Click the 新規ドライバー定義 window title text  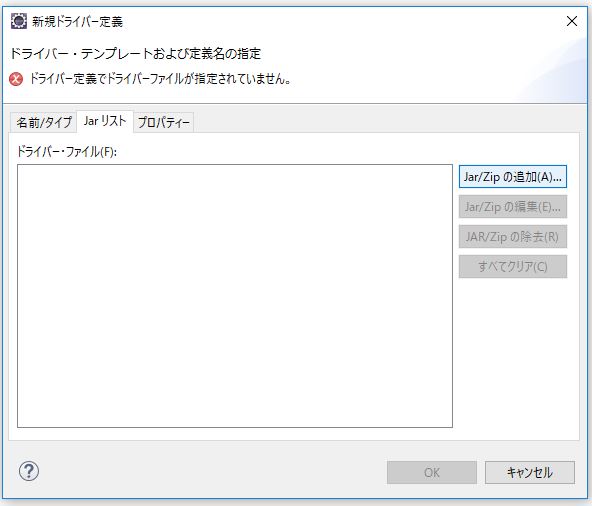pyautogui.click(x=77, y=22)
